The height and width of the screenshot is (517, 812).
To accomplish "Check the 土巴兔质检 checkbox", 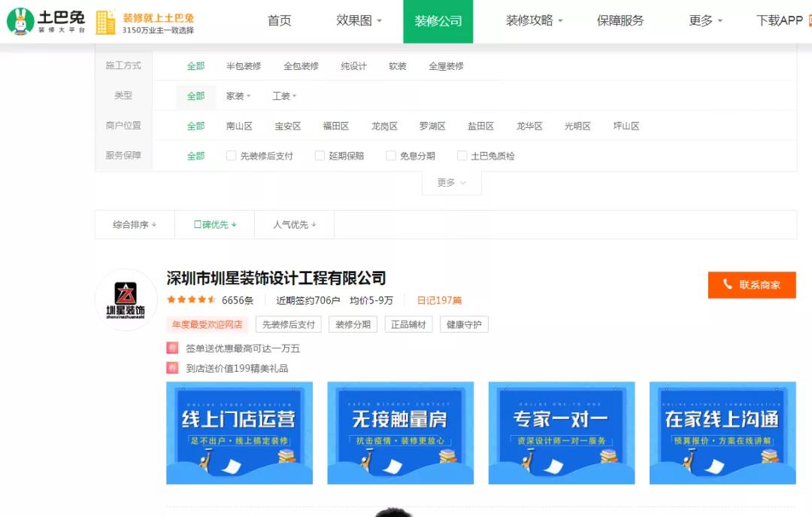I will pos(462,156).
